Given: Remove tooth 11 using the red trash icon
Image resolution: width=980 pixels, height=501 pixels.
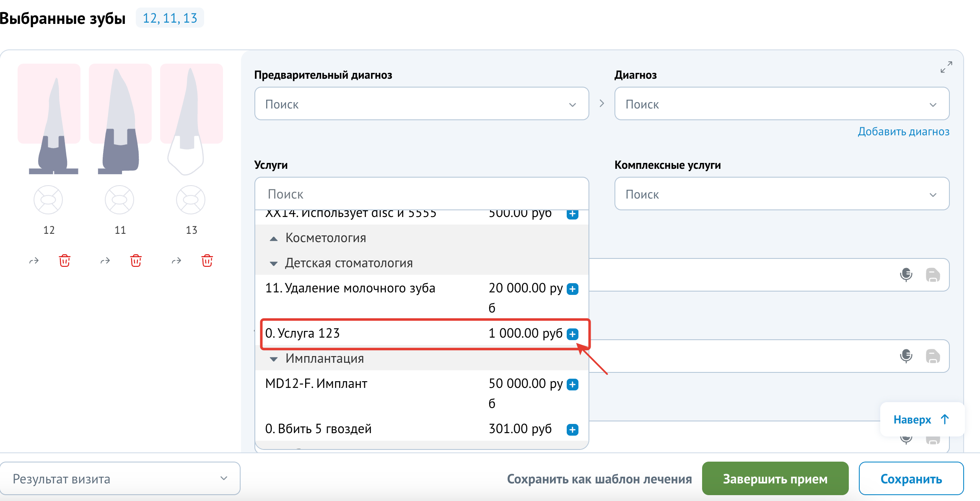Looking at the screenshot, I should (136, 261).
